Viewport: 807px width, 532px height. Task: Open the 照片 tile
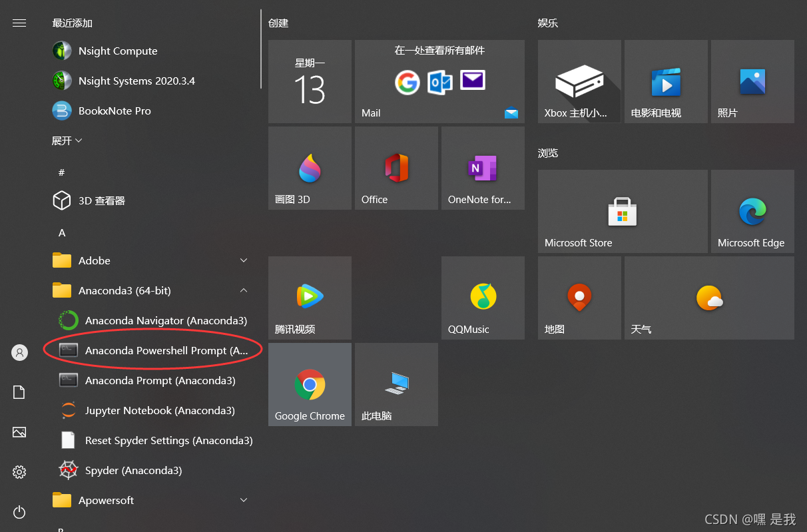[752, 81]
